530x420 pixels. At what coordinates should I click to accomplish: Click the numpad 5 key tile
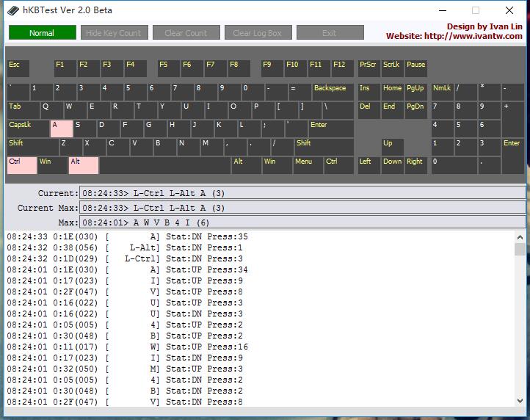pos(466,128)
